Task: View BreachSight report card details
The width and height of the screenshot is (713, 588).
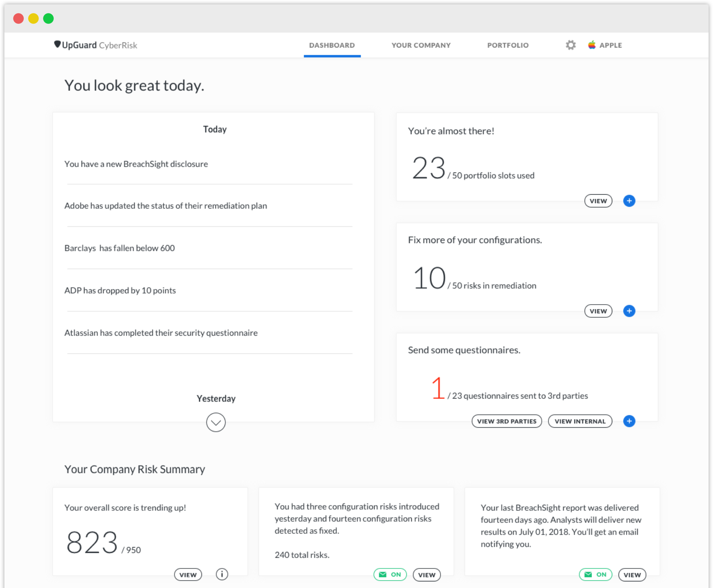Action: coord(632,574)
